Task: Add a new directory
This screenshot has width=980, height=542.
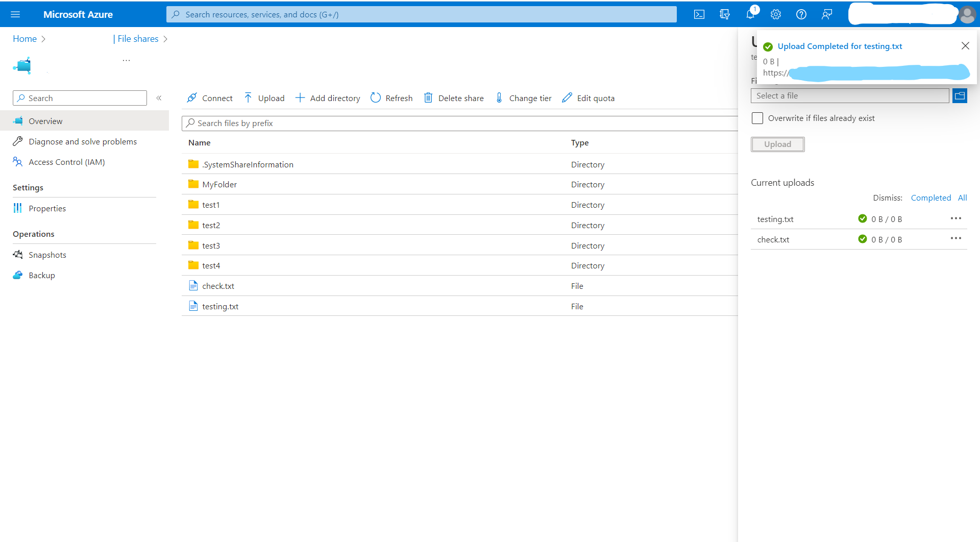Action: pyautogui.click(x=328, y=98)
